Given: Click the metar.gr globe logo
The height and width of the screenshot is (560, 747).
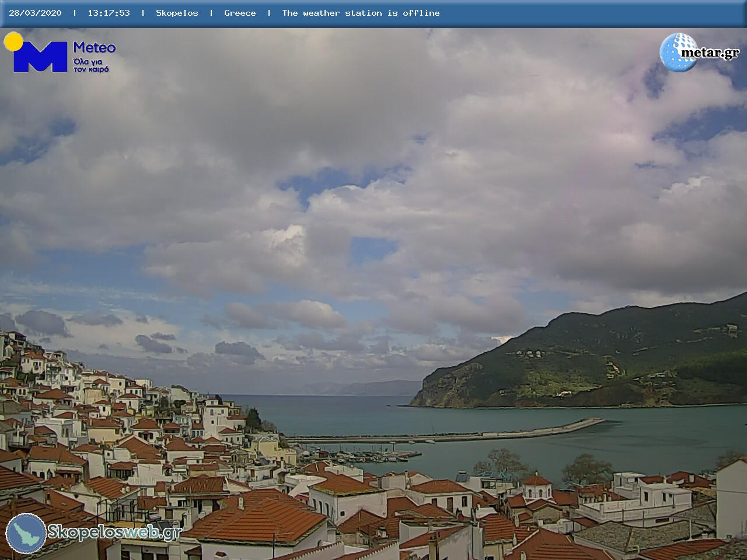Looking at the screenshot, I should [x=678, y=52].
